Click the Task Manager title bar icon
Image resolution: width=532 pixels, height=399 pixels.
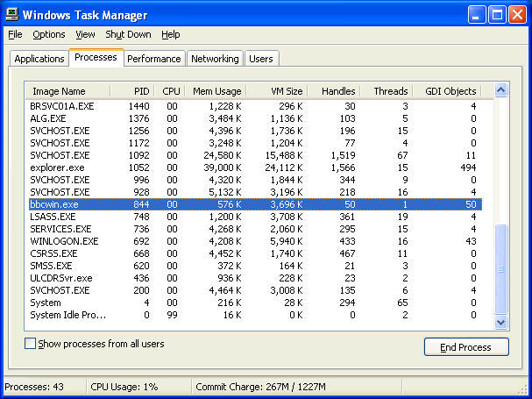[x=12, y=15]
